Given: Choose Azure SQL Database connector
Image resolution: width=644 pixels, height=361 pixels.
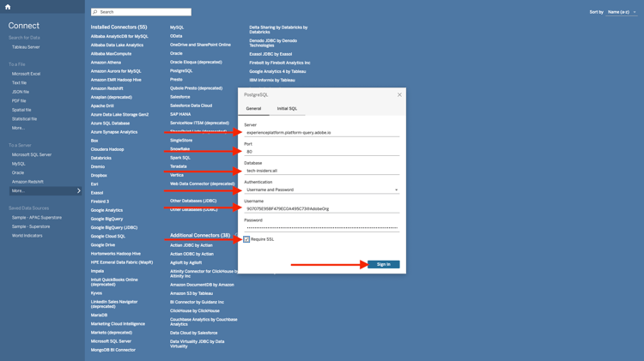Looking at the screenshot, I should (110, 123).
